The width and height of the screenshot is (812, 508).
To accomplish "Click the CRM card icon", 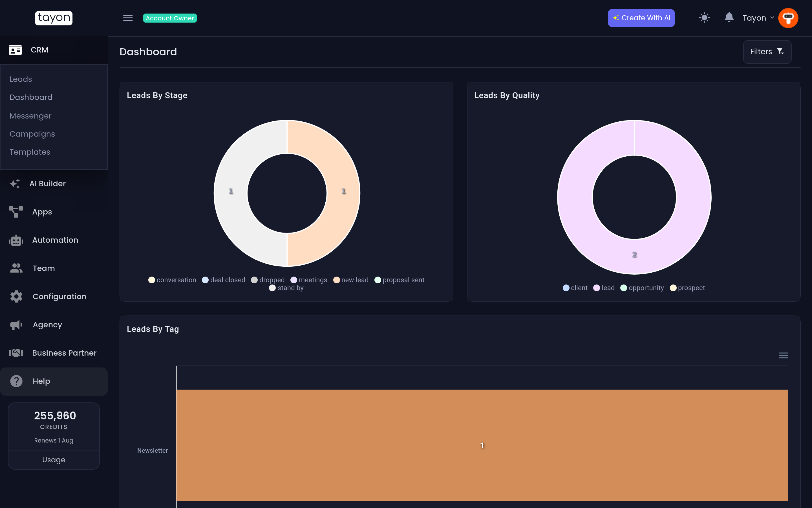I will pos(16,50).
